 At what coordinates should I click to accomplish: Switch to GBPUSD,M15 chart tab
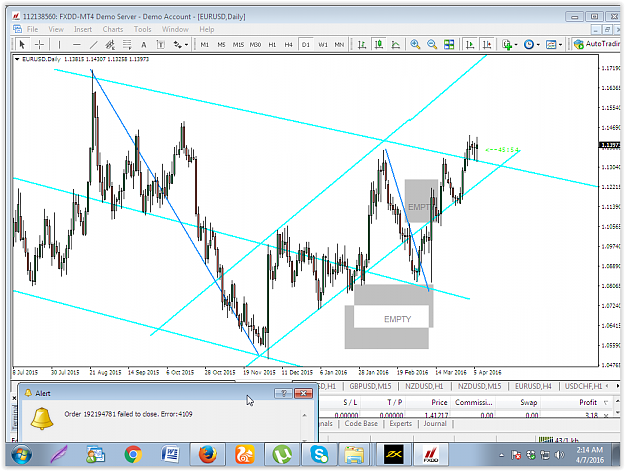pyautogui.click(x=370, y=386)
